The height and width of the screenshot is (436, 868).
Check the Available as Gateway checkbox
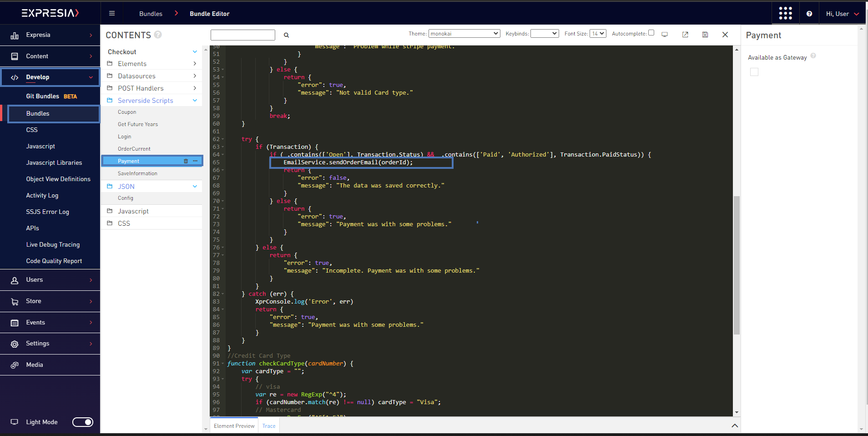coord(754,72)
